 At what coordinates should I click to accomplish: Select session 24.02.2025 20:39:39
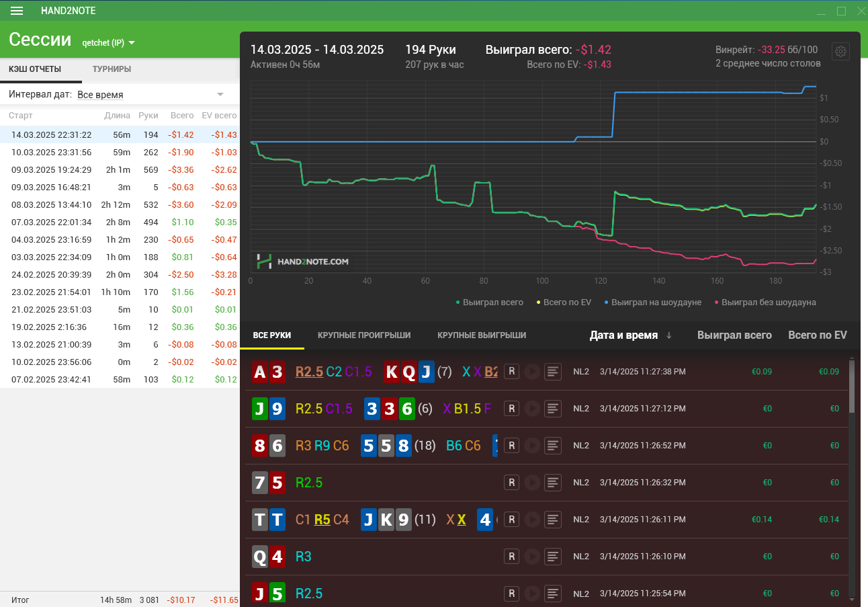click(x=120, y=274)
